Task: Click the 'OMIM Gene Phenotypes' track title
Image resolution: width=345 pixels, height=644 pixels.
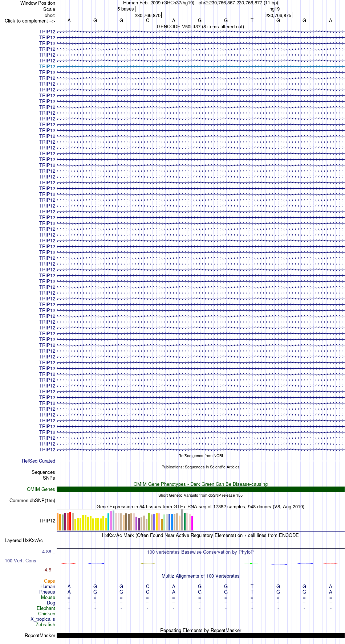Action: 200,484
